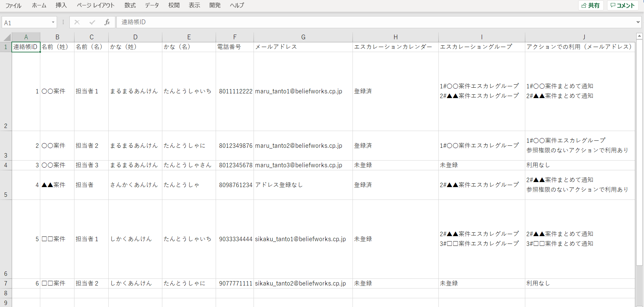The width and height of the screenshot is (644, 307).
Task: Click the エスカレーションカレンダー header cell
Action: click(x=396, y=47)
